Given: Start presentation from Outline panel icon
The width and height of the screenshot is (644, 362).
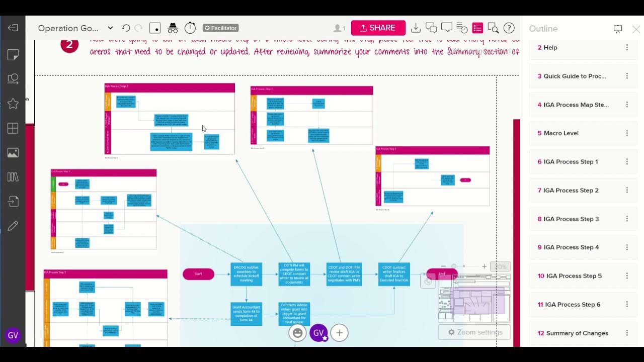Looking at the screenshot, I should click(x=618, y=29).
